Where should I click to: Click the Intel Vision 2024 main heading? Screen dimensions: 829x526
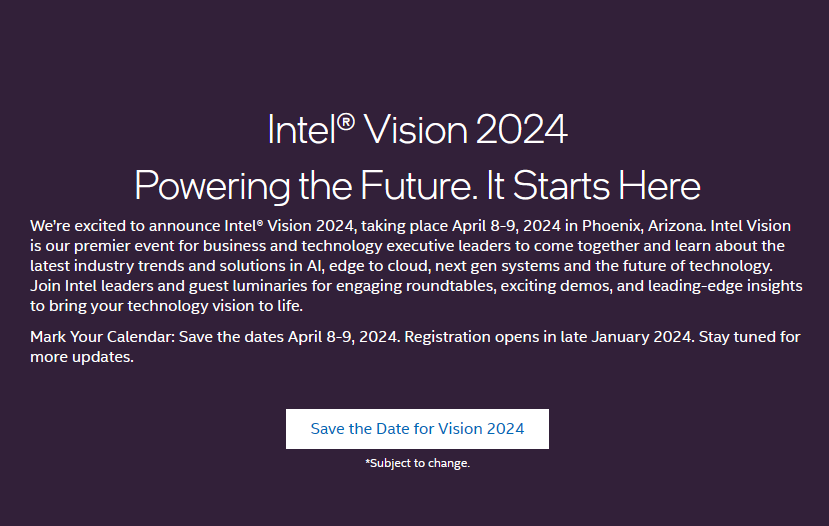(417, 129)
